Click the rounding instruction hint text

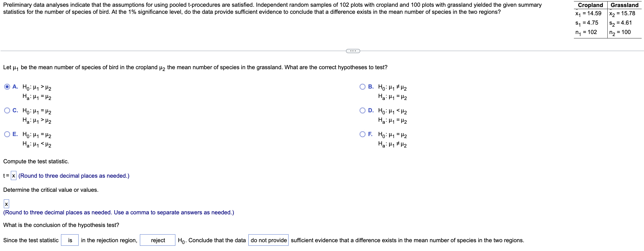pyautogui.click(x=73, y=176)
